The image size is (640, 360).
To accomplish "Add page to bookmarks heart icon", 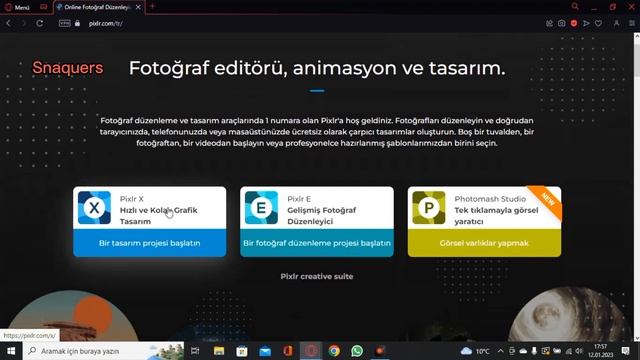I will click(598, 24).
